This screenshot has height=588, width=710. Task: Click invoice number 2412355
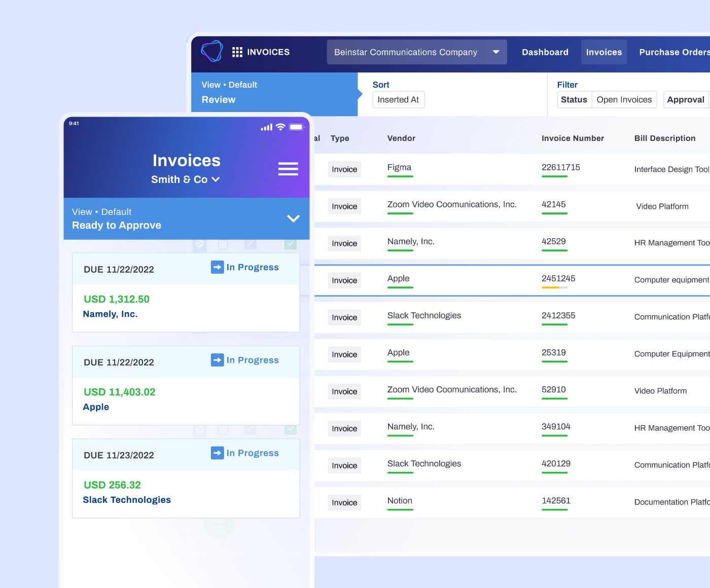558,315
